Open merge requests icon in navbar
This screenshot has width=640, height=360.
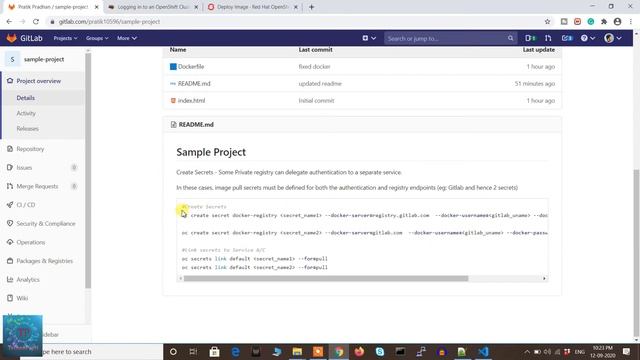548,38
